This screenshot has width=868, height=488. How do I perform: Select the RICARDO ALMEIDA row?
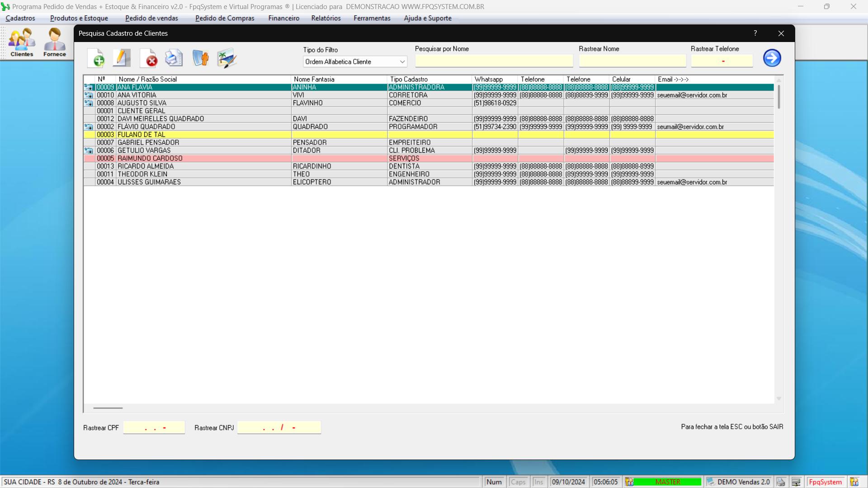pos(429,166)
